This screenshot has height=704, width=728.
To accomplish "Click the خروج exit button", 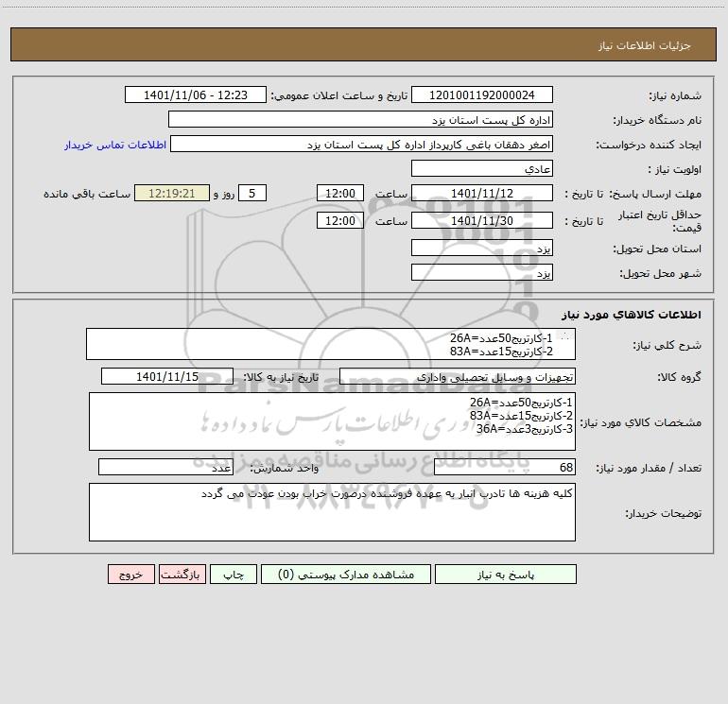I will (130, 574).
